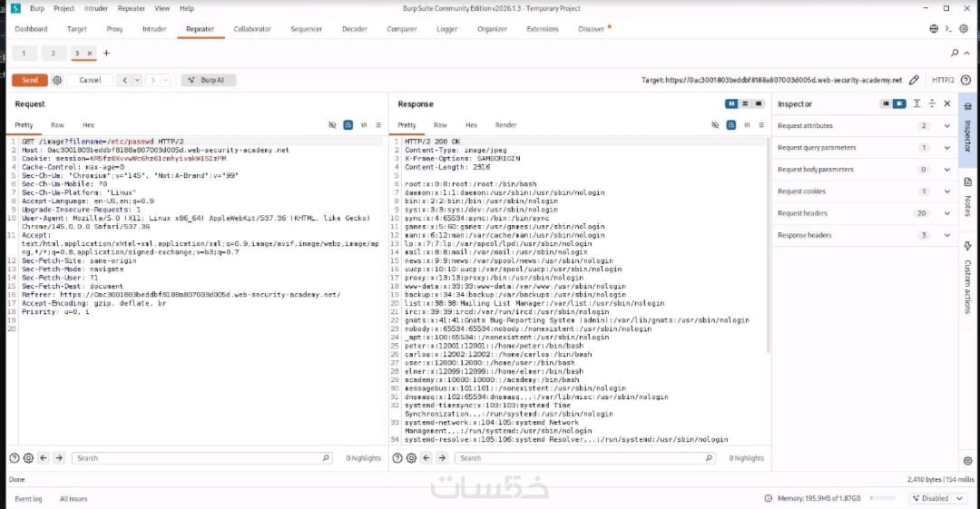Close the Inspector panel

pos(946,103)
